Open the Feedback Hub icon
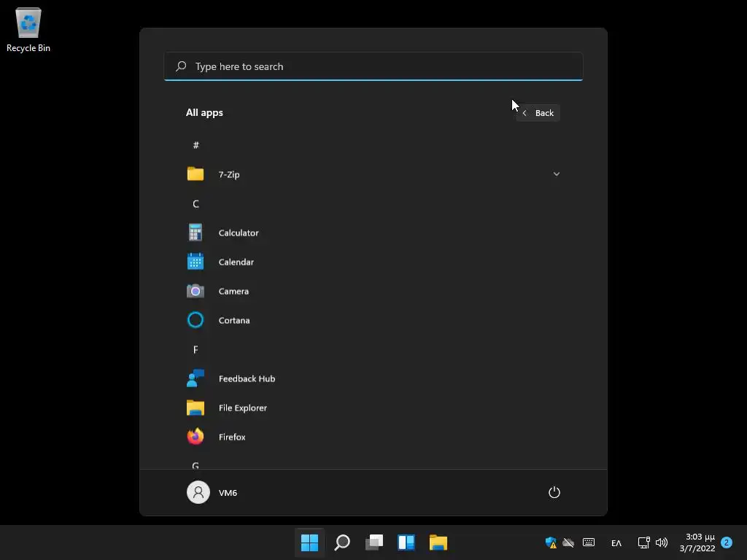Screen dimensions: 747x560 click(196, 378)
